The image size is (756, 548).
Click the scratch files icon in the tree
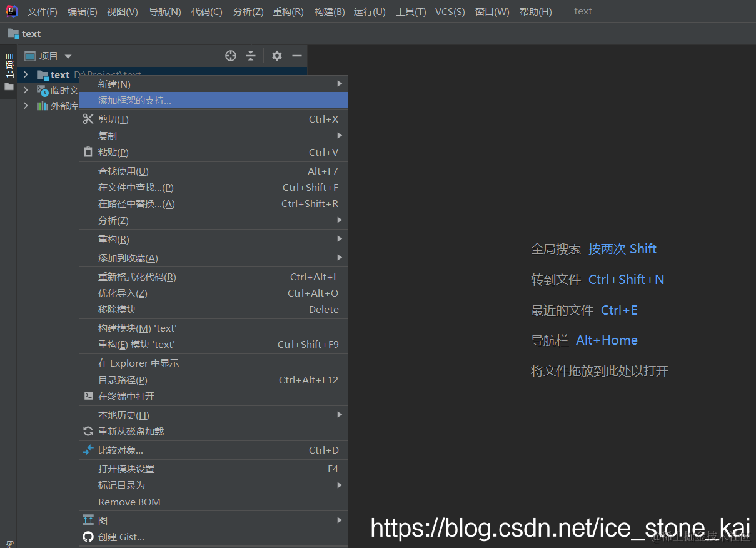43,91
